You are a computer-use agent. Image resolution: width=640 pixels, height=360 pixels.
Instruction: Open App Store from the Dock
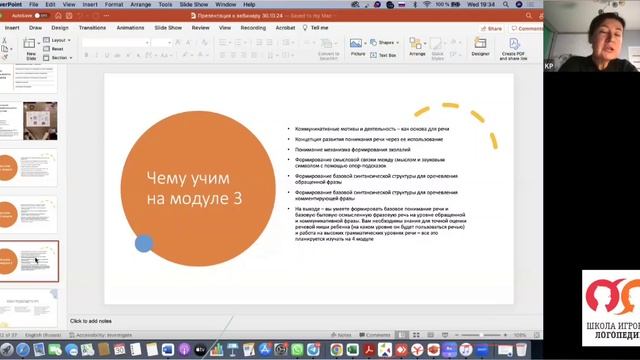[265, 349]
